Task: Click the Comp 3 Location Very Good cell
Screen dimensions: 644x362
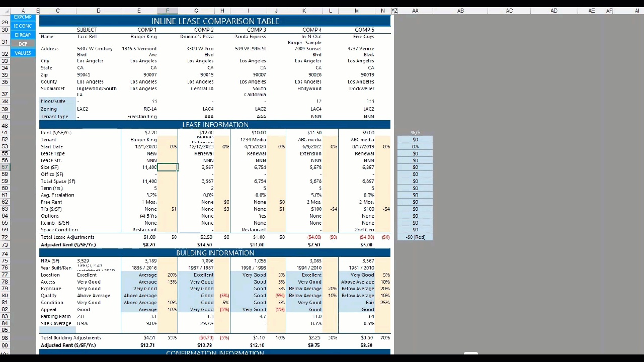Action: (x=254, y=275)
